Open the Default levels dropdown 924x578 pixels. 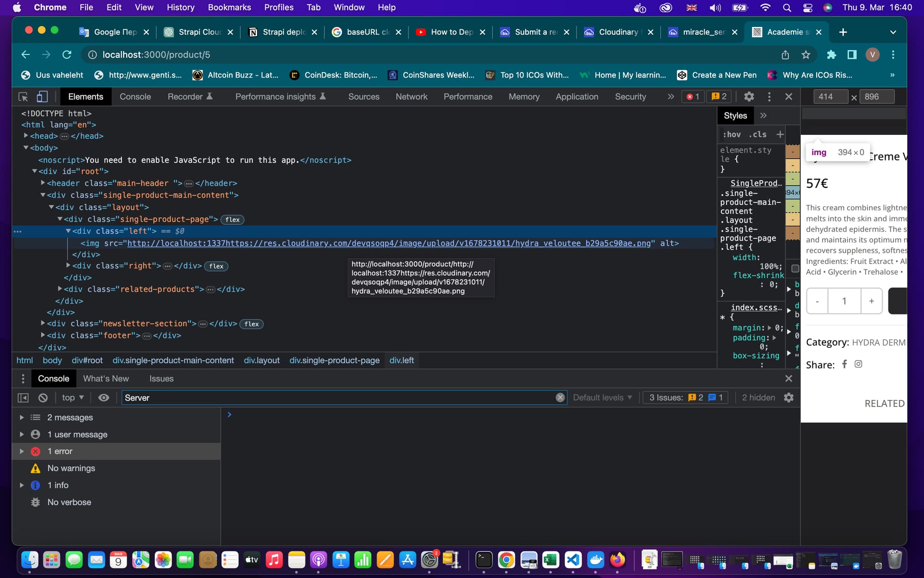602,398
